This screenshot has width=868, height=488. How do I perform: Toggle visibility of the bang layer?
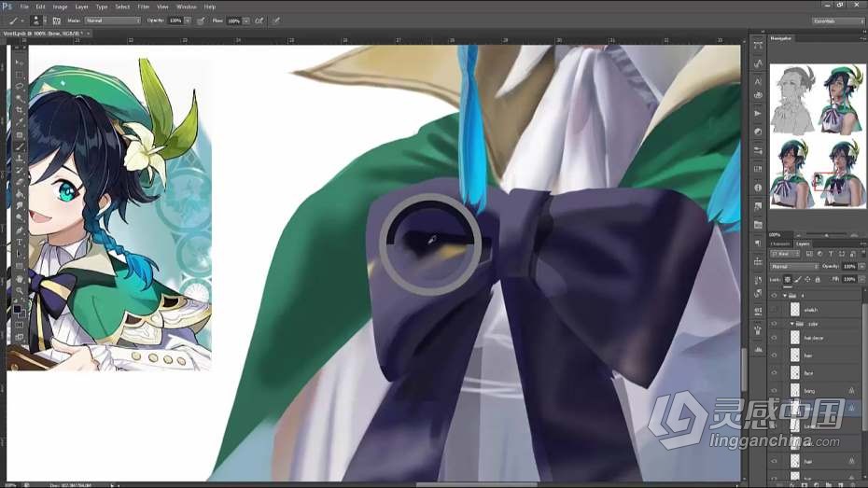(774, 390)
